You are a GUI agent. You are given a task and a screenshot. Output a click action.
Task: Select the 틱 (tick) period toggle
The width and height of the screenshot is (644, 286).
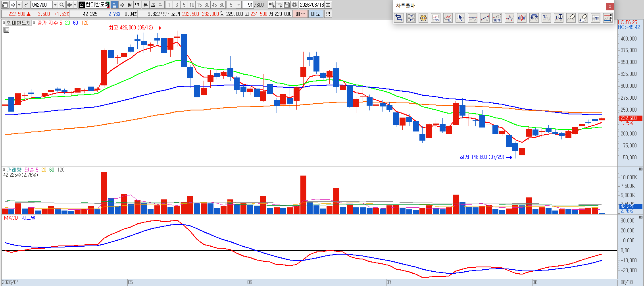[x=161, y=5]
